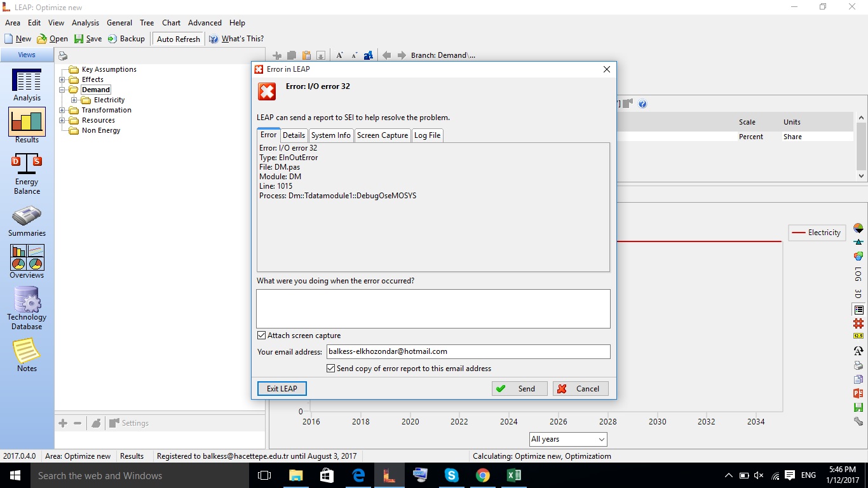Open the Technology Database view
The width and height of the screenshot is (868, 488).
(x=27, y=309)
